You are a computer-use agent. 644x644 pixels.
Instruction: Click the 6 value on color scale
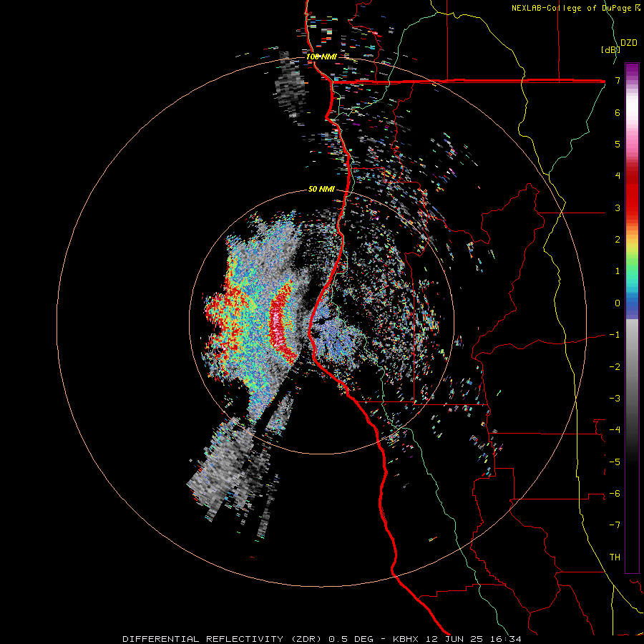[618, 112]
